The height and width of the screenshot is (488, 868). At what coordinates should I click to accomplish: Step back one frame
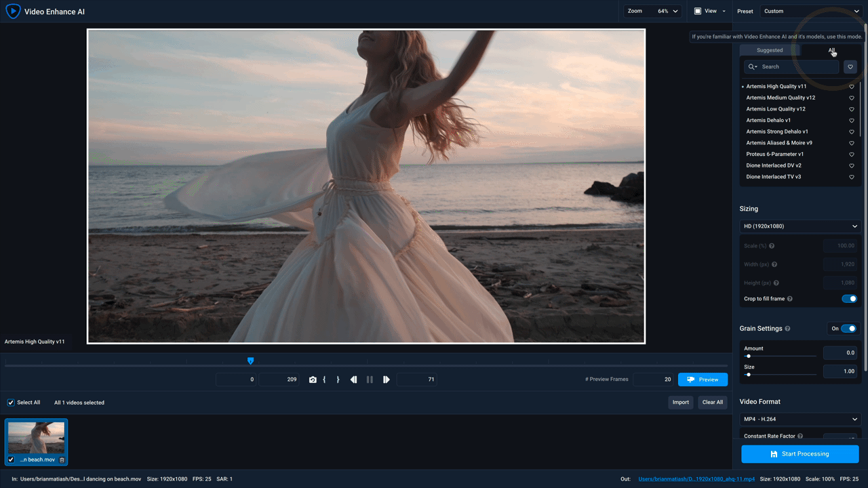[353, 380]
